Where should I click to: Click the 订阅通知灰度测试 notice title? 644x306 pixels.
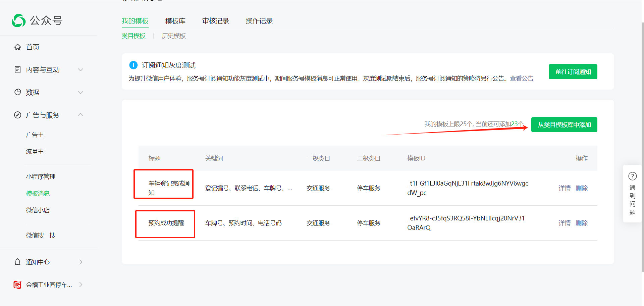pyautogui.click(x=169, y=65)
